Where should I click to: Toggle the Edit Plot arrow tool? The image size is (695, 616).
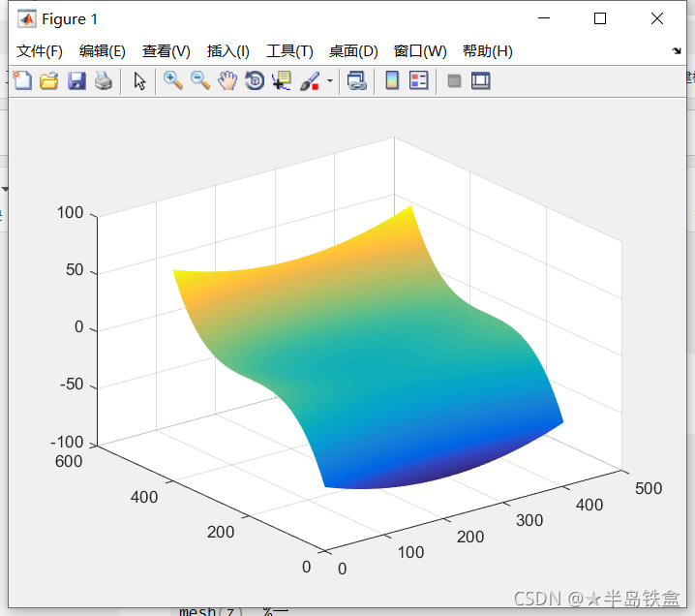(x=139, y=81)
